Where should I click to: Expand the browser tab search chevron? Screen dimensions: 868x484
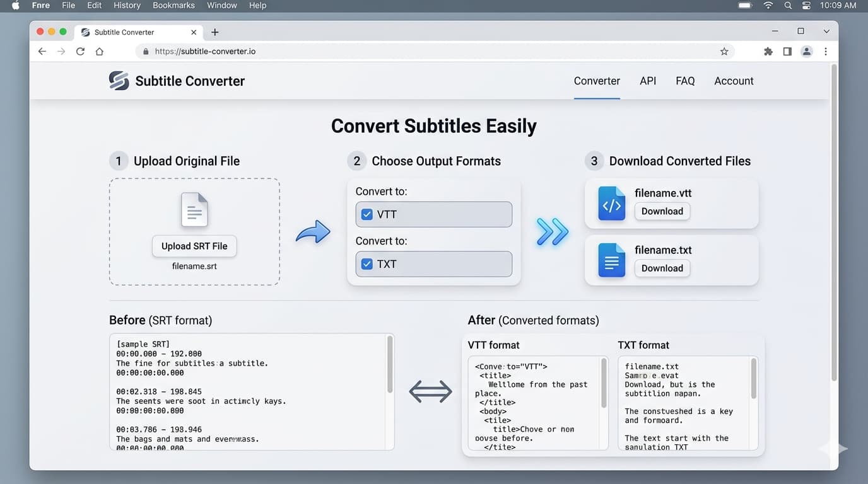pos(826,31)
